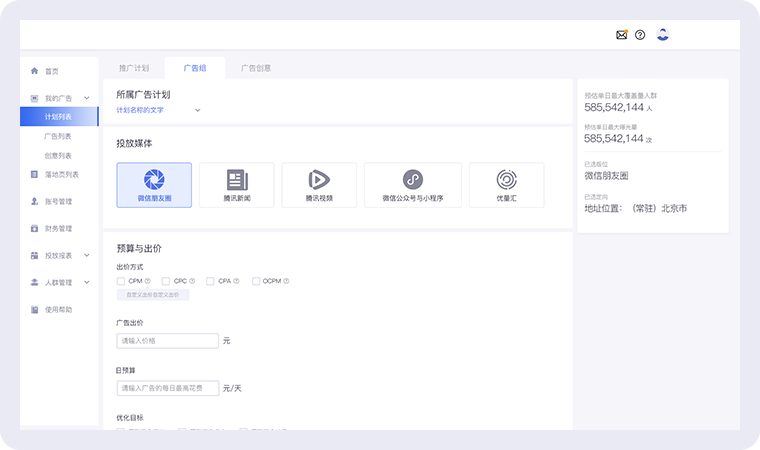Open the user profile avatar
The height and width of the screenshot is (450, 760).
point(662,35)
